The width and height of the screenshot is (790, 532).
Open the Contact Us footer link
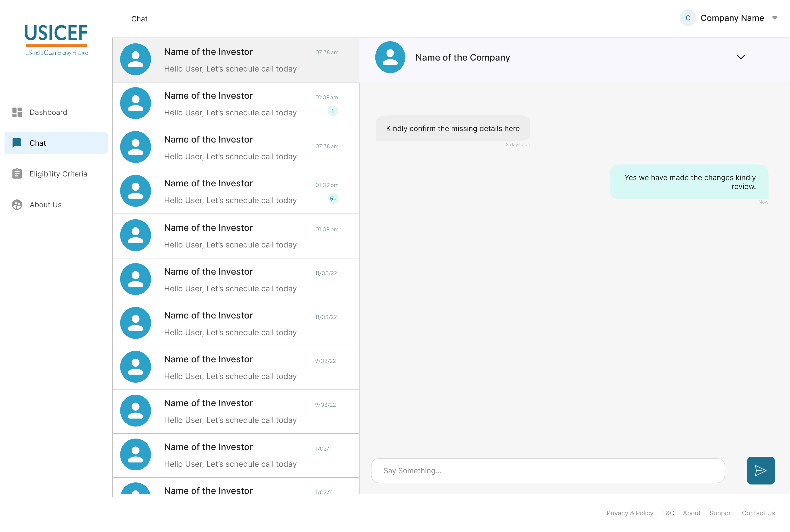[x=758, y=513]
